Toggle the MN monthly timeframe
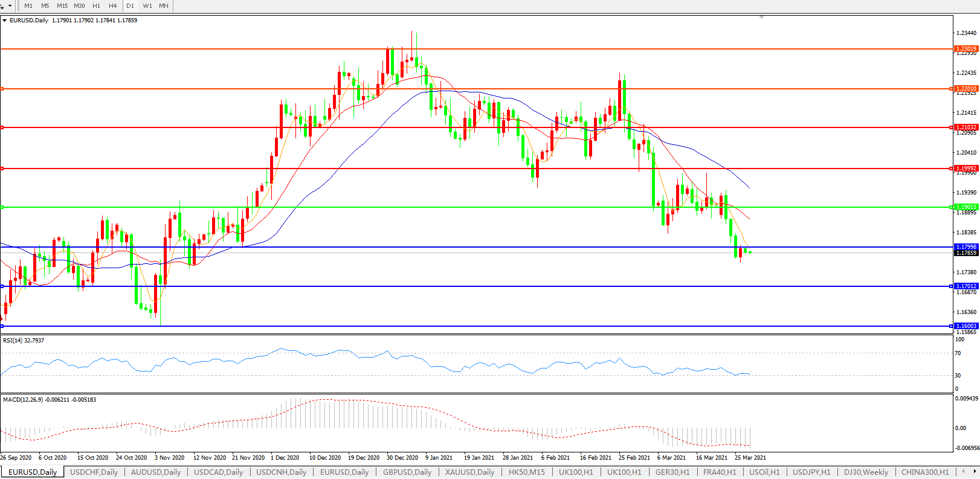Screen dimensions: 980x479 click(164, 6)
